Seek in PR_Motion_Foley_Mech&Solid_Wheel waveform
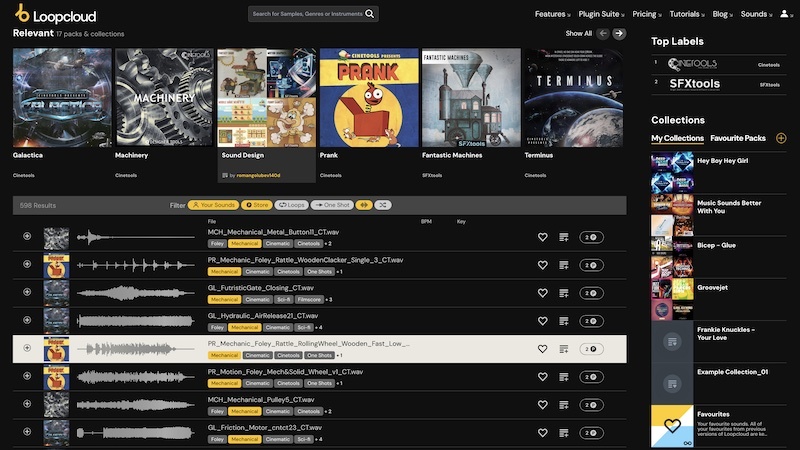The height and width of the screenshot is (450, 800). [x=136, y=377]
